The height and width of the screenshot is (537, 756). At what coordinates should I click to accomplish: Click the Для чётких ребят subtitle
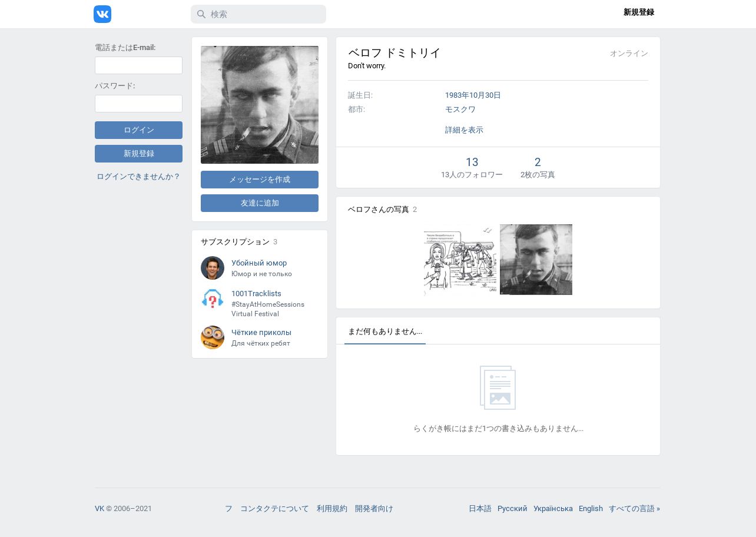(x=261, y=343)
